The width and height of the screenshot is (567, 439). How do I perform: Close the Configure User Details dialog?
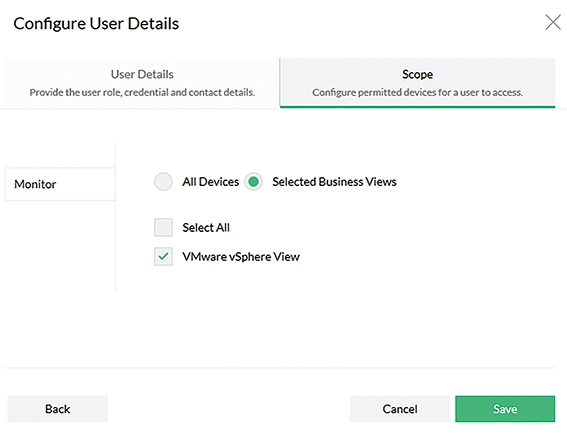click(x=553, y=22)
